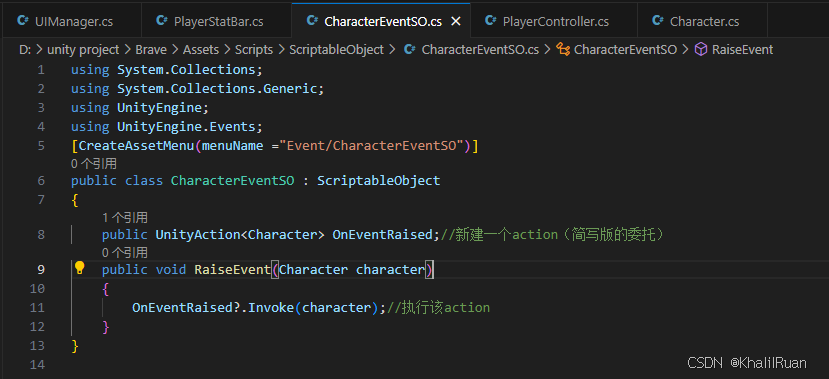Open the 'unity project' breadcrumb folder
Viewport: 829px width, 379px height.
click(83, 50)
